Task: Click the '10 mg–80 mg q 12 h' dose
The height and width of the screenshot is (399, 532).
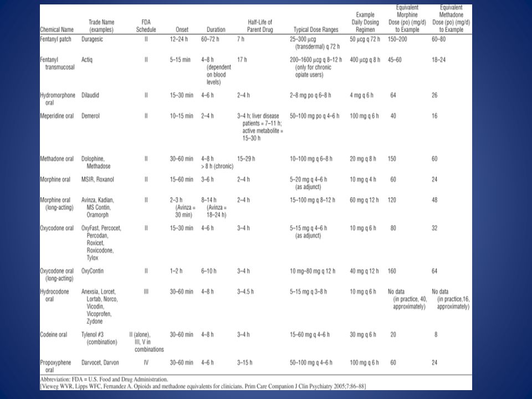Action: [313, 271]
